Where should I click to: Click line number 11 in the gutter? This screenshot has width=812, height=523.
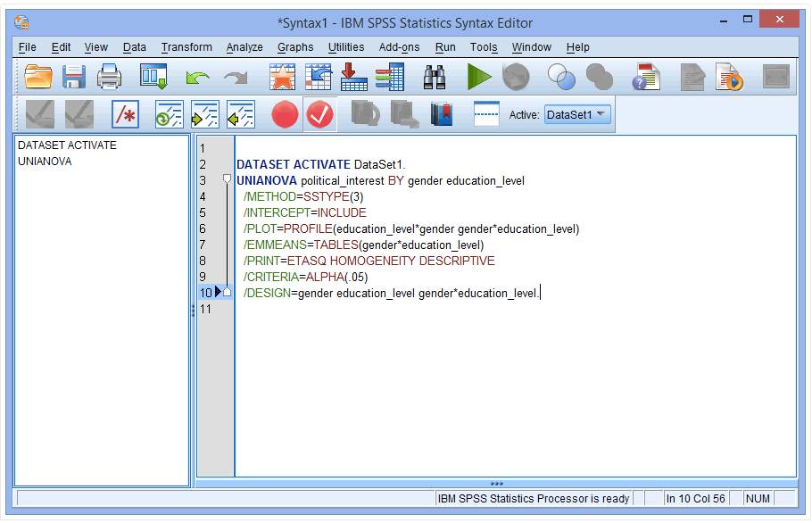point(205,309)
